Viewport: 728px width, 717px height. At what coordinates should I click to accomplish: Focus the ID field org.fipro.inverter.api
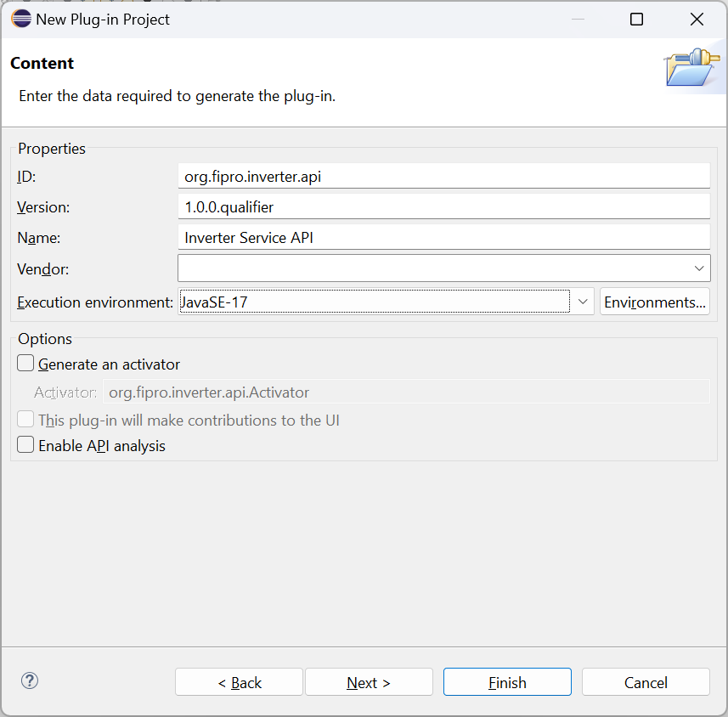point(444,176)
